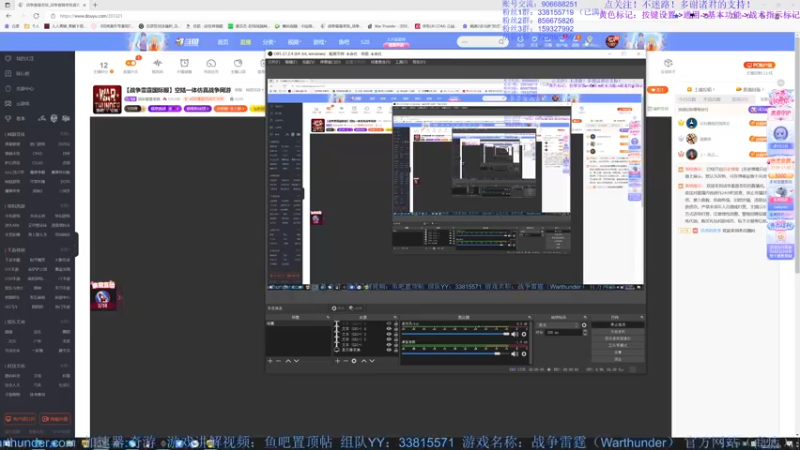Click the gauge icon in streamer toolbar
Image resolution: width=800 pixels, height=450 pixels.
pos(211,63)
